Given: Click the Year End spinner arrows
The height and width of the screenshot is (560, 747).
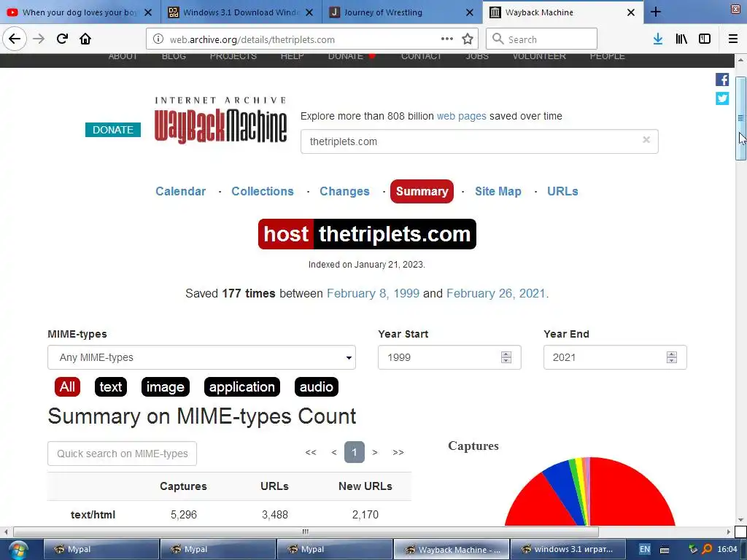Looking at the screenshot, I should (672, 357).
